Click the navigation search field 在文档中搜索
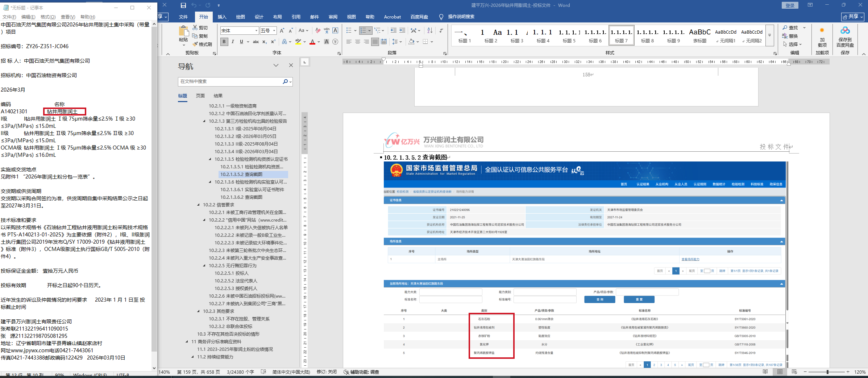The height and width of the screenshot is (378, 868). pos(230,81)
